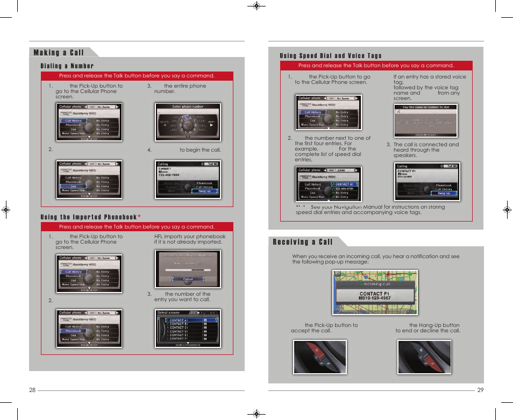Viewport: 513px width, 420px height.
Task: Click Cancel in the phonebook import screenshot
Action: point(188,279)
